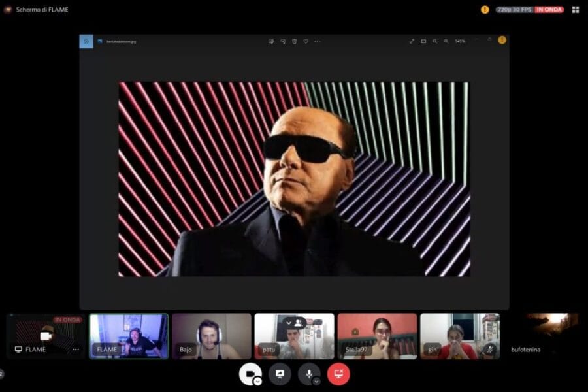Toggle the camera button in call controls
Viewport: 588px width, 392px height.
coord(250,374)
